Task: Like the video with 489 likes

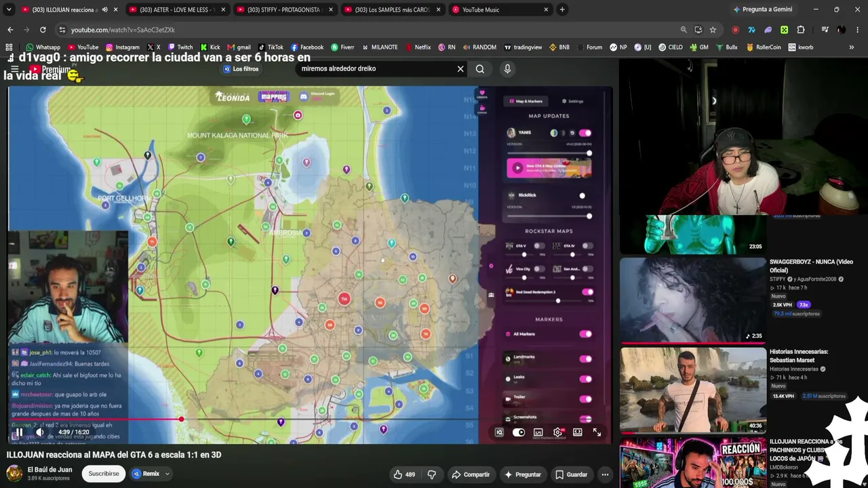Action: [406, 474]
